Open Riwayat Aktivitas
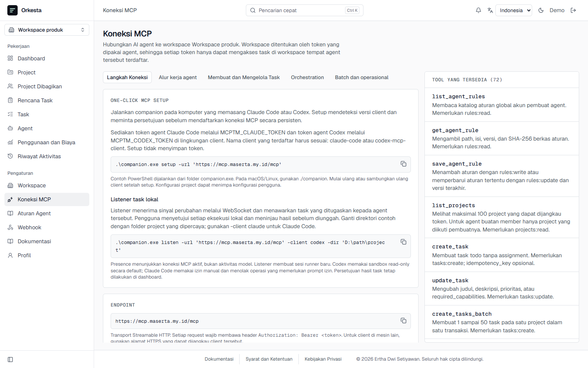The image size is (588, 368). [47, 156]
